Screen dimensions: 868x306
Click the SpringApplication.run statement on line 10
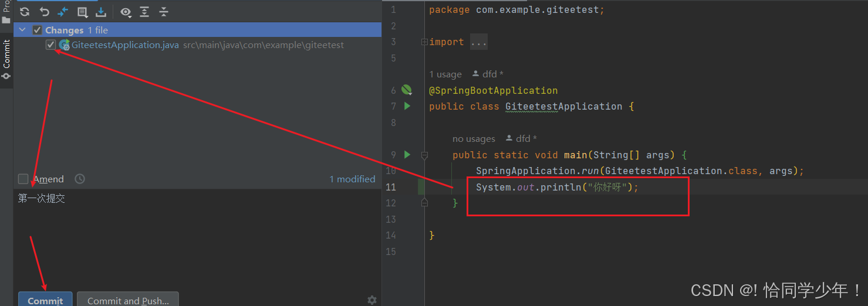640,171
